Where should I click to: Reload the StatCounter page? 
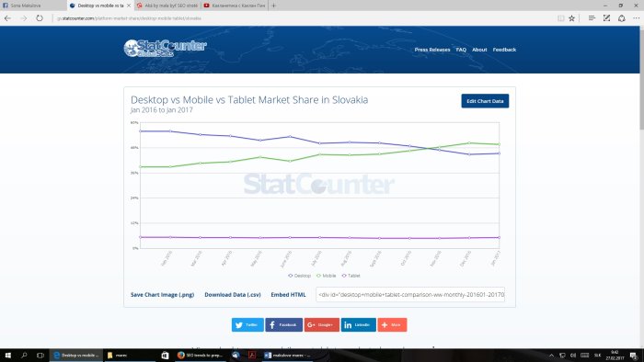[40, 18]
